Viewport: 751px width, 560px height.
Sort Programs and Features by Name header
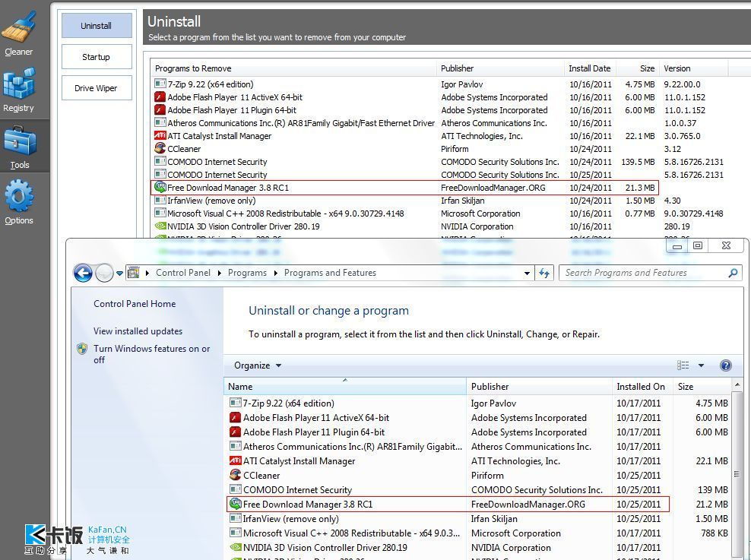point(345,387)
